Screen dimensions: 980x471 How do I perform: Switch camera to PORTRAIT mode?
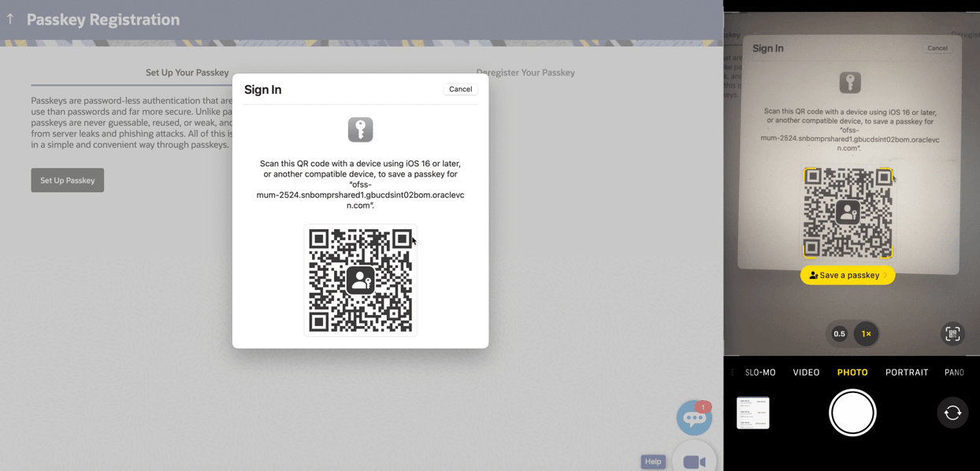point(907,373)
